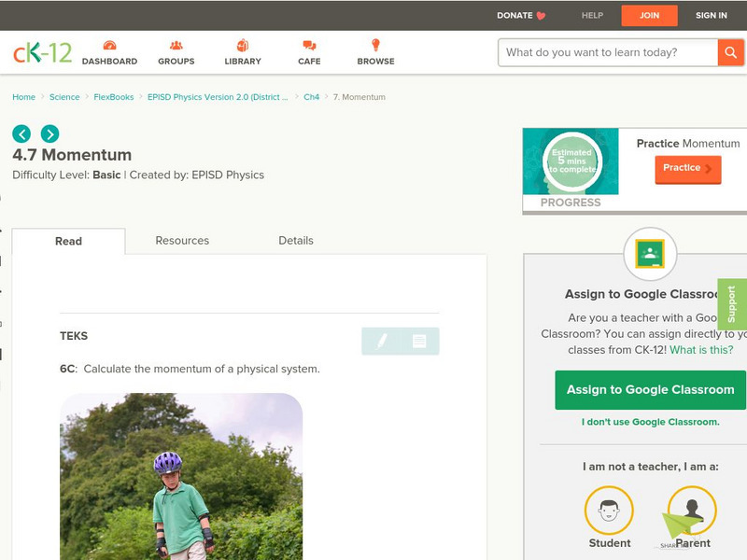Click the search box "What do you want to learn today?"
Screen dimensions: 747x560
[608, 52]
